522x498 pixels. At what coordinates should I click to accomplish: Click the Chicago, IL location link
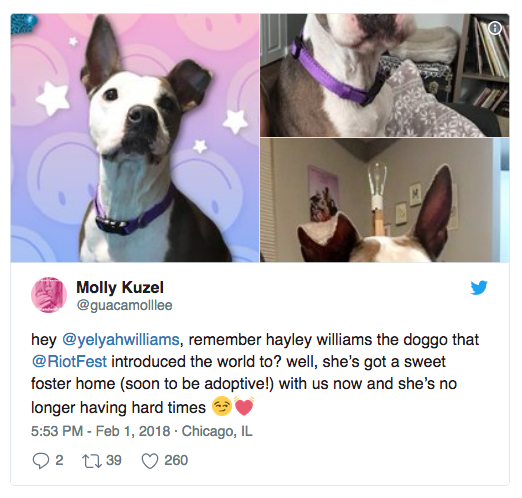[217, 431]
